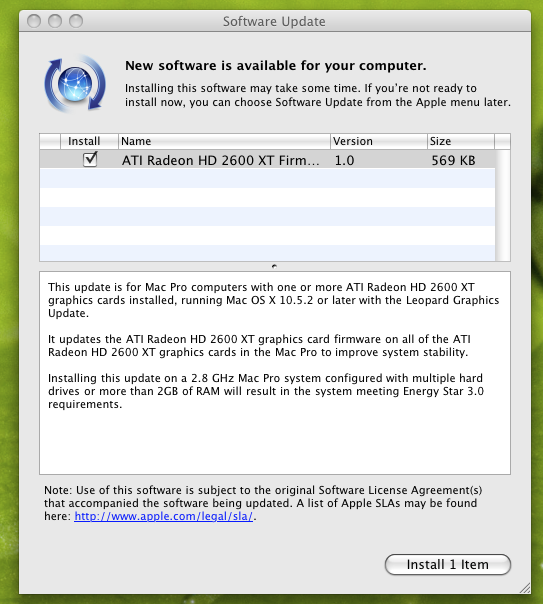Sort updates by the Size column header
The height and width of the screenshot is (604, 543).
click(461, 141)
